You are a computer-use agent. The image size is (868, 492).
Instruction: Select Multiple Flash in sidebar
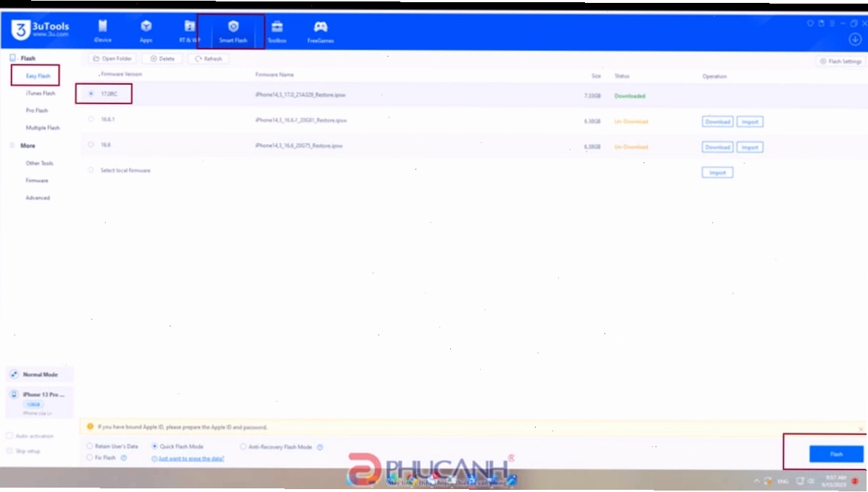tap(43, 128)
